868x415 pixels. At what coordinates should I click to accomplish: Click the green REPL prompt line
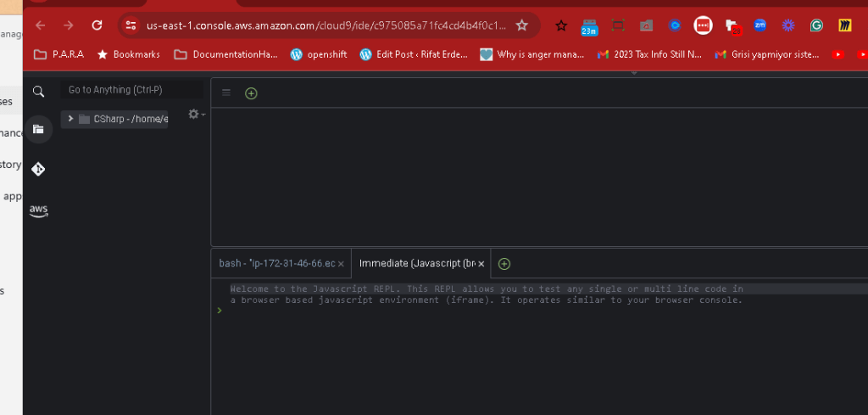point(220,311)
